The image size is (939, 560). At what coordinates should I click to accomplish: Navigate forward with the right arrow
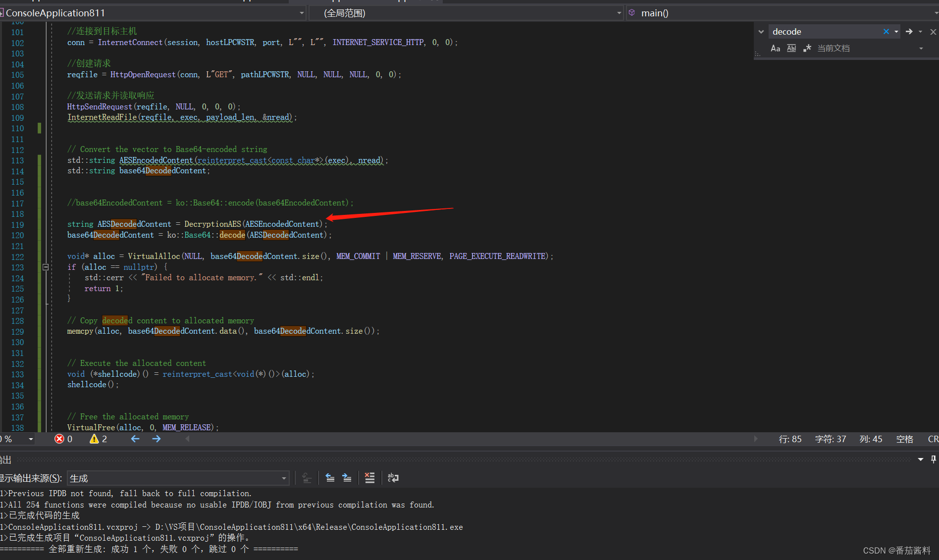point(156,439)
